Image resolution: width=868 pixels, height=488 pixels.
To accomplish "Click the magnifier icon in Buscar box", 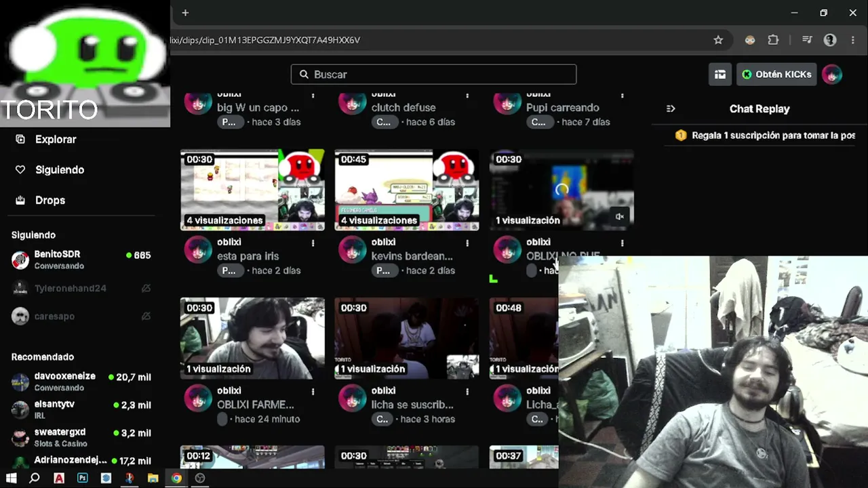I will tap(303, 75).
